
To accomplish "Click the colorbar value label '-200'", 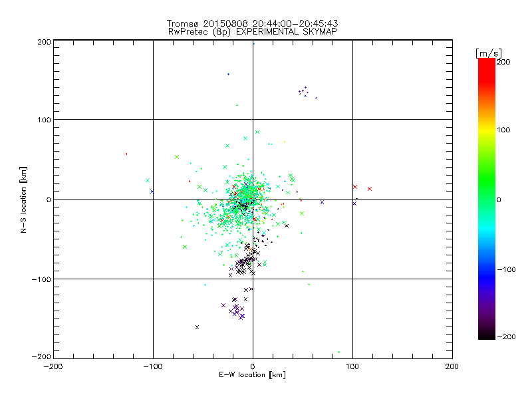I will pyautogui.click(x=506, y=336).
